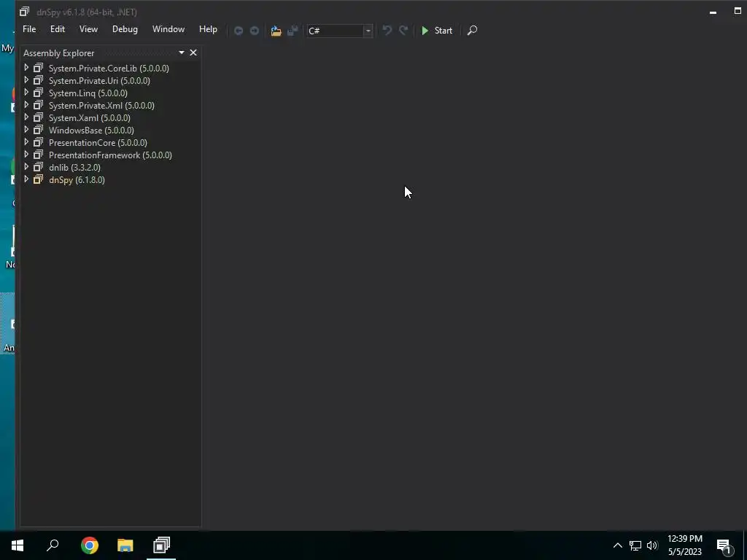Screen dimensions: 747x560
Task: Expand the System.Private.Xml node
Action: point(26,105)
